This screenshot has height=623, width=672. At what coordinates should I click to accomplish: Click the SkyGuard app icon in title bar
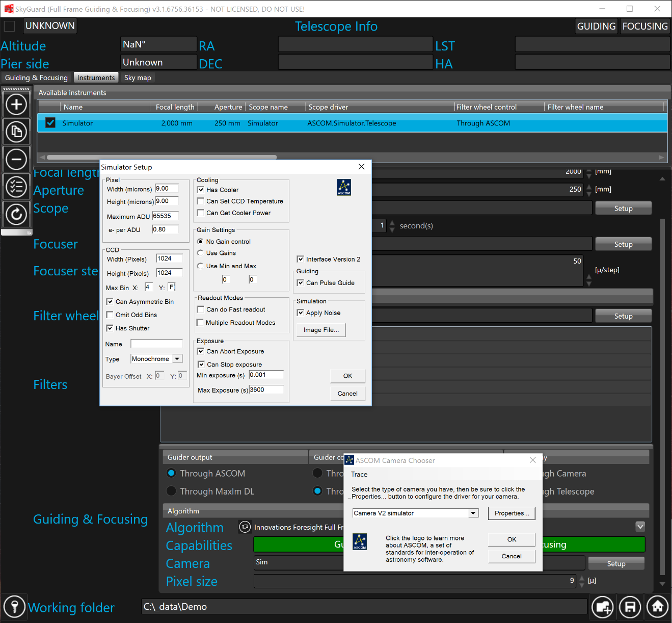click(x=9, y=9)
